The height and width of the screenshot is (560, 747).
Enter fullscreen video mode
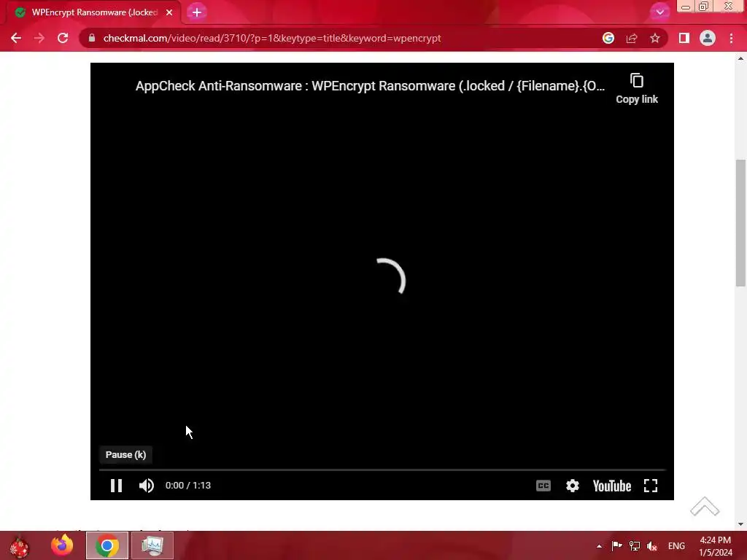[x=650, y=485]
